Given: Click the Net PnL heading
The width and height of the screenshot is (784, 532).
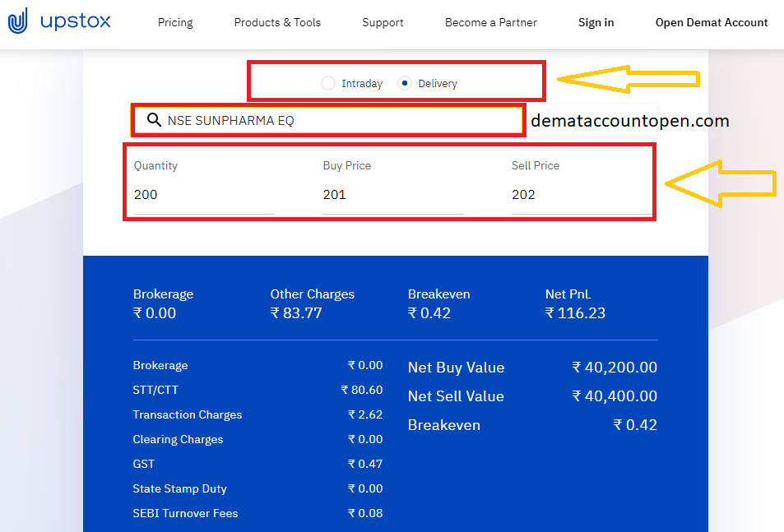Looking at the screenshot, I should point(568,294).
